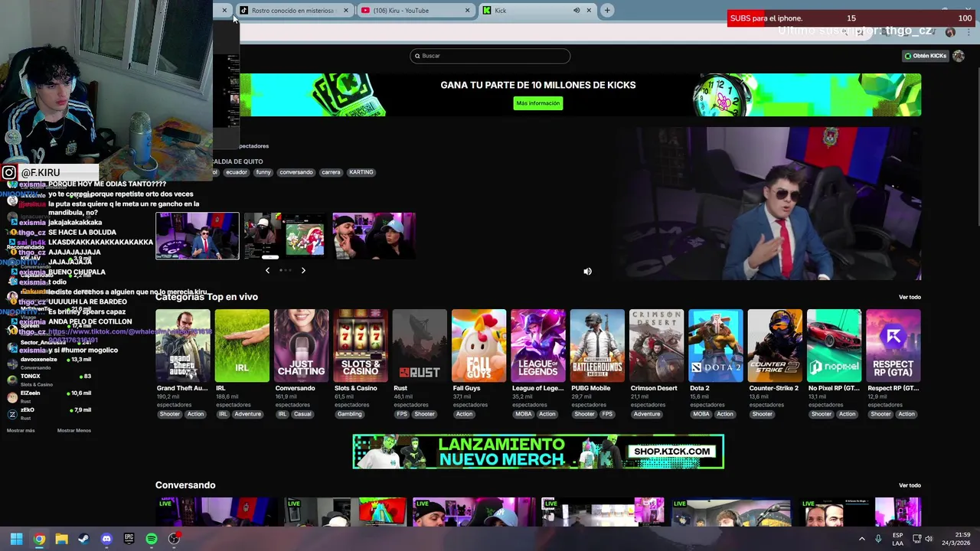This screenshot has width=980, height=551.
Task: Open Respect RP (GTA) category
Action: (893, 347)
